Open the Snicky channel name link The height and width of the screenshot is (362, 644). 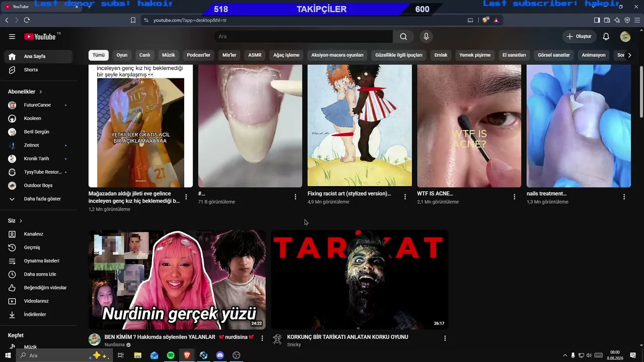[x=294, y=345]
